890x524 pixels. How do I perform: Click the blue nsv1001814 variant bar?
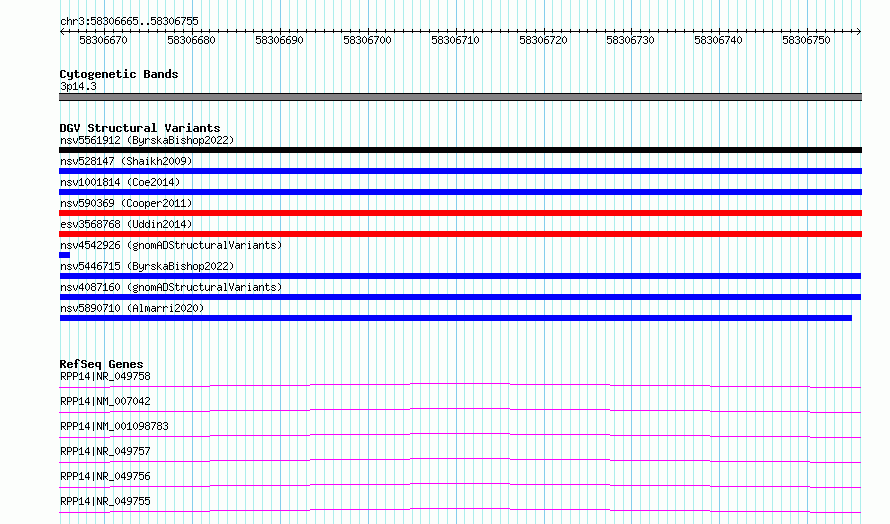pyautogui.click(x=460, y=192)
